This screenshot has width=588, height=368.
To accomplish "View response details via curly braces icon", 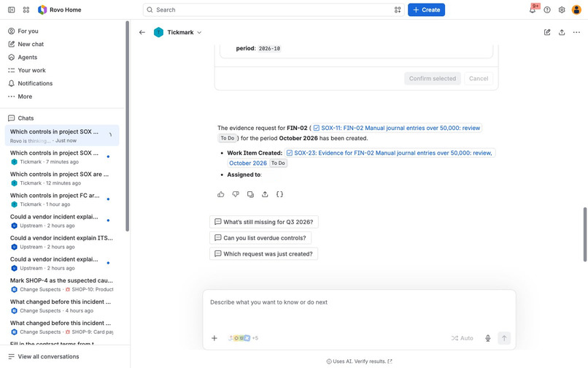I will pos(279,194).
